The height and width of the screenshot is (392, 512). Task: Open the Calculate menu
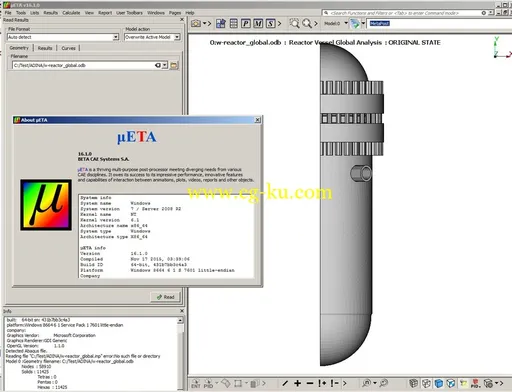[x=71, y=13]
